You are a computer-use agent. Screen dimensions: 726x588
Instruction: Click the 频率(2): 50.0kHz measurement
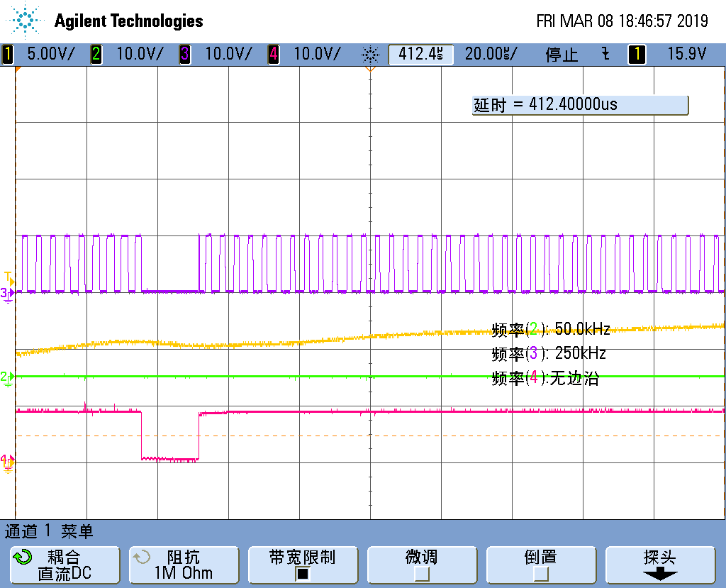pyautogui.click(x=550, y=329)
